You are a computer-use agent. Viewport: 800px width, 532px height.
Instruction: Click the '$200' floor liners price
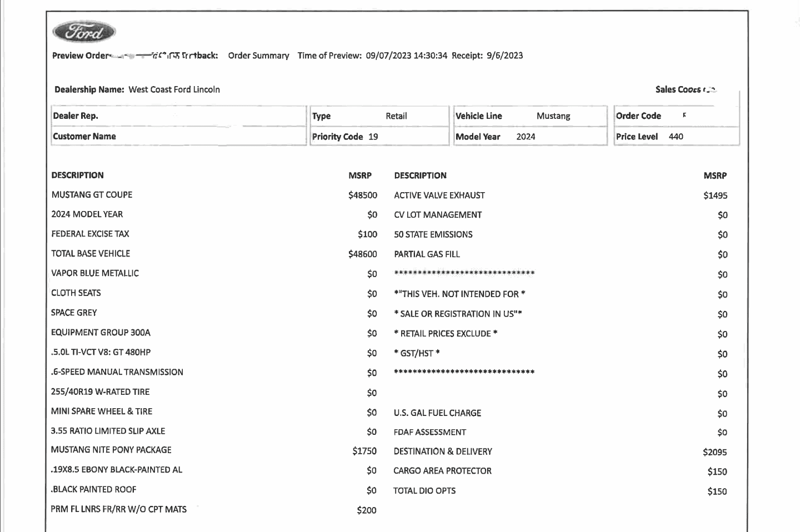[367, 510]
